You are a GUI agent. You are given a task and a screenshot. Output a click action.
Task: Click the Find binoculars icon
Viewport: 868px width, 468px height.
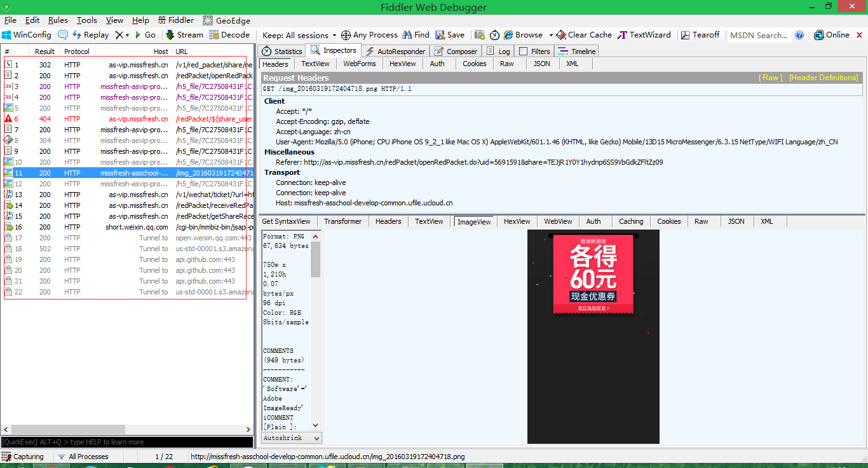[x=407, y=35]
